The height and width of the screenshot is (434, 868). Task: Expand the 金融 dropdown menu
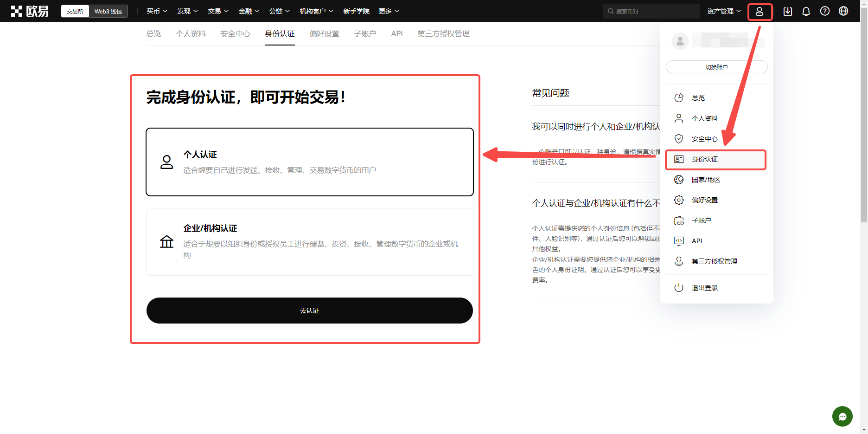point(249,11)
